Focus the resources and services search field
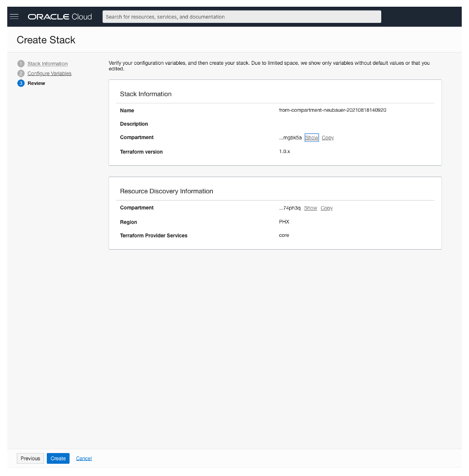 pos(242,17)
